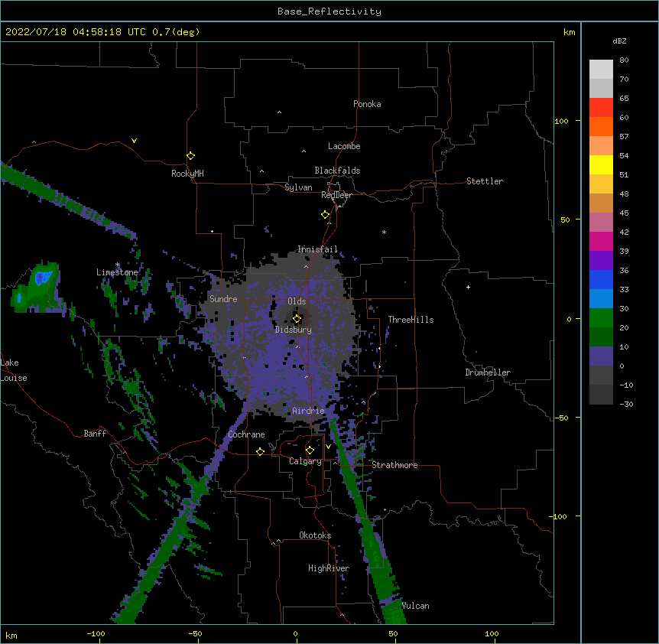
Task: Click the Lake Louise label
Action: tap(14, 370)
